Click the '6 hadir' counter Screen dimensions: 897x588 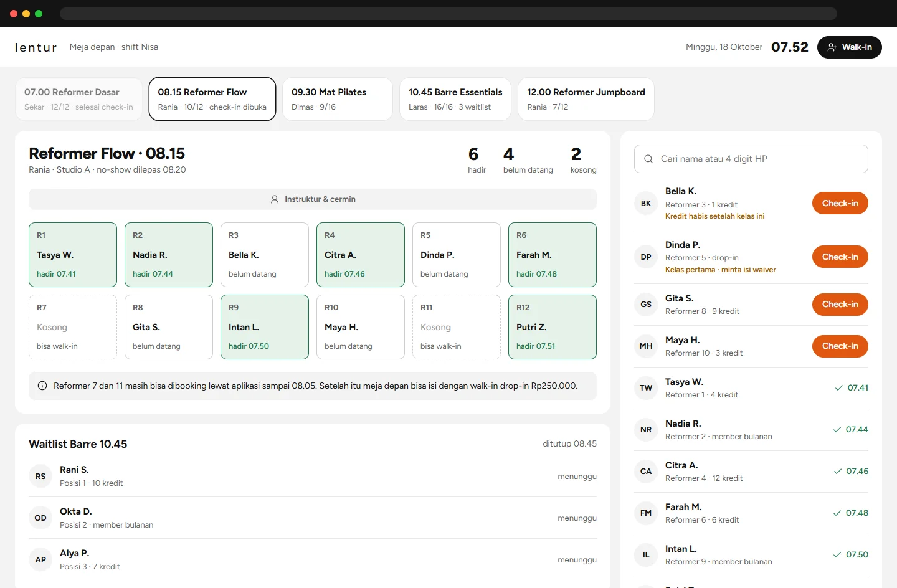point(477,160)
